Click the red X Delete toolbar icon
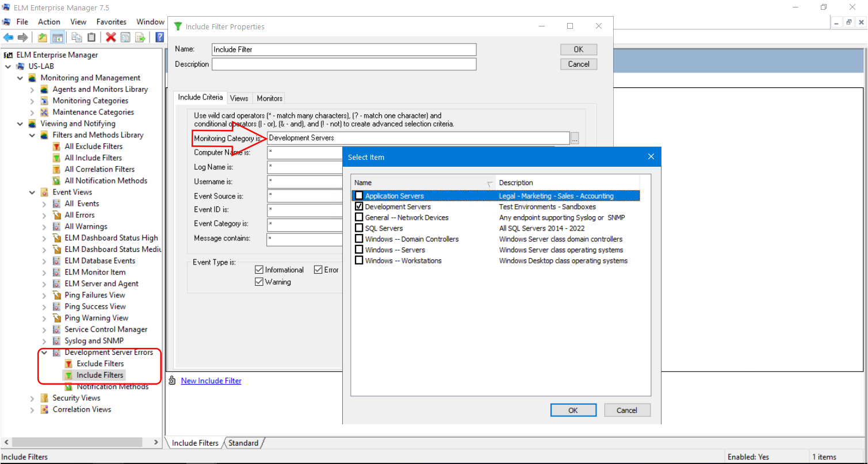This screenshot has width=868, height=464. click(111, 37)
